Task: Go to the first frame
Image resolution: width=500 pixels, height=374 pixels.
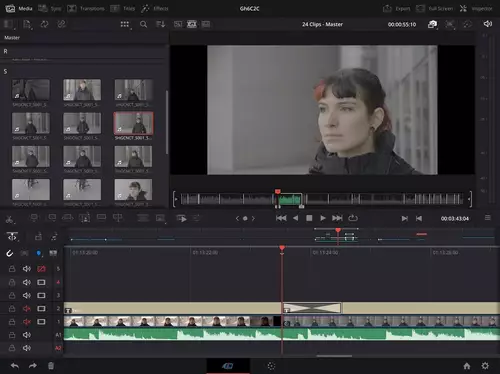Action: click(281, 218)
